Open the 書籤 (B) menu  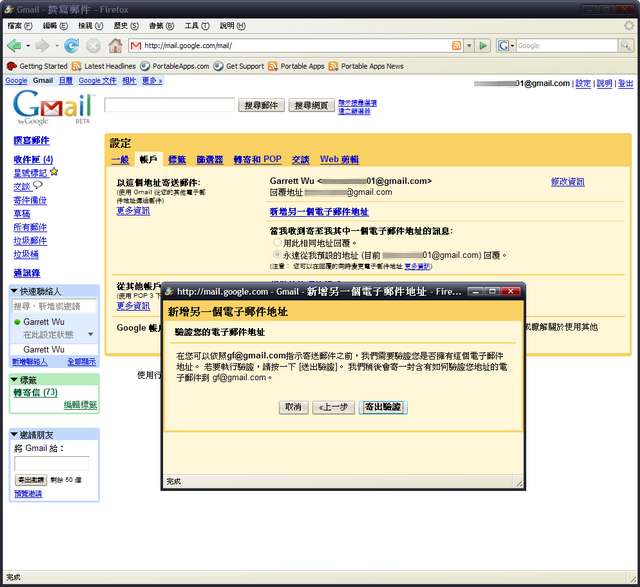tap(161, 26)
